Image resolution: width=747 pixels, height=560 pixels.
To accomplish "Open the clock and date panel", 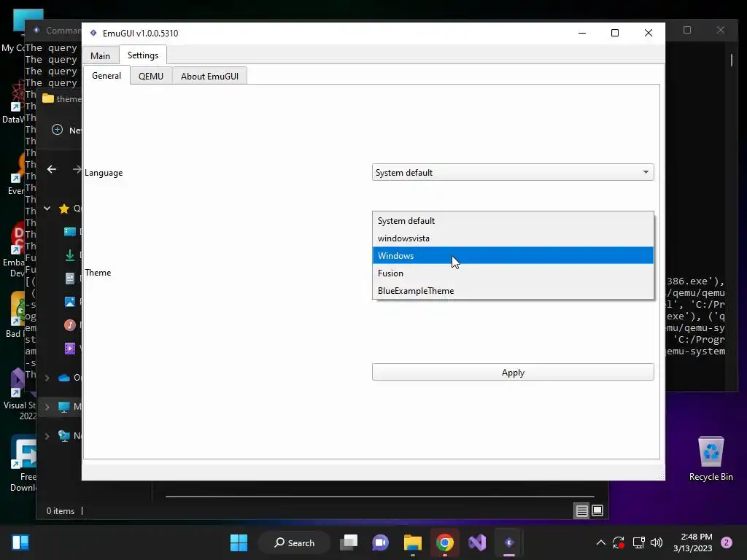I will pyautogui.click(x=692, y=542).
